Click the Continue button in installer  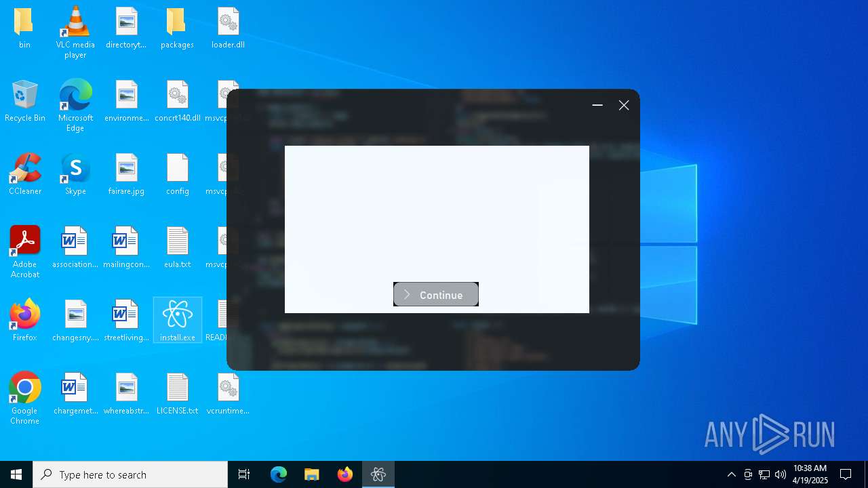click(x=436, y=294)
